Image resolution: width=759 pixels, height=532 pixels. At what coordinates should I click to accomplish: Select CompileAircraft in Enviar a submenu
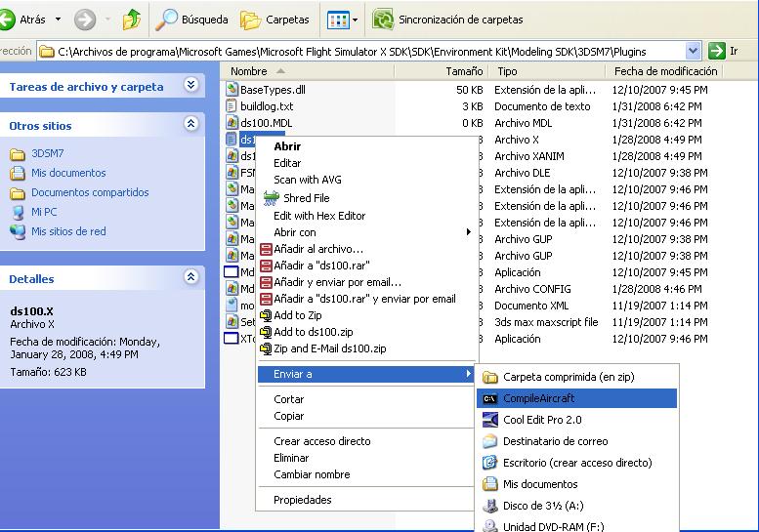pos(538,398)
